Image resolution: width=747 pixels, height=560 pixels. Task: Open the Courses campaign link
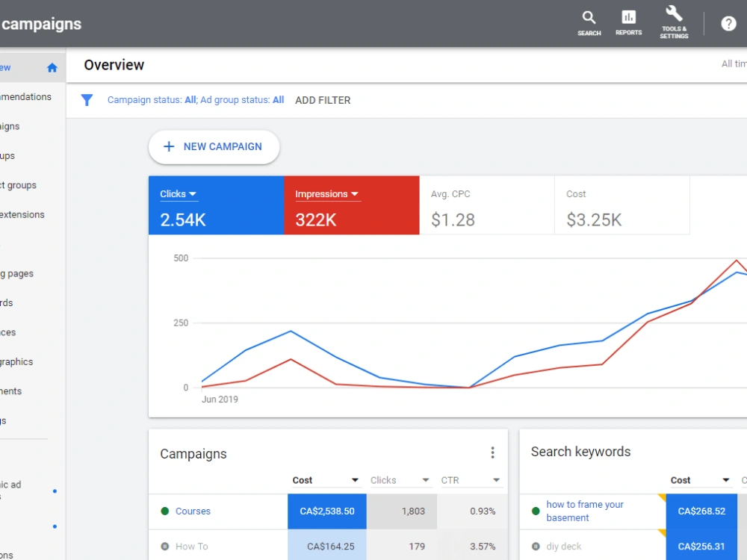point(193,511)
